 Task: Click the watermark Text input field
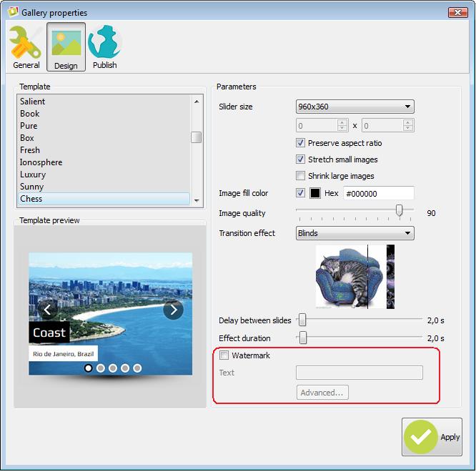click(x=360, y=373)
